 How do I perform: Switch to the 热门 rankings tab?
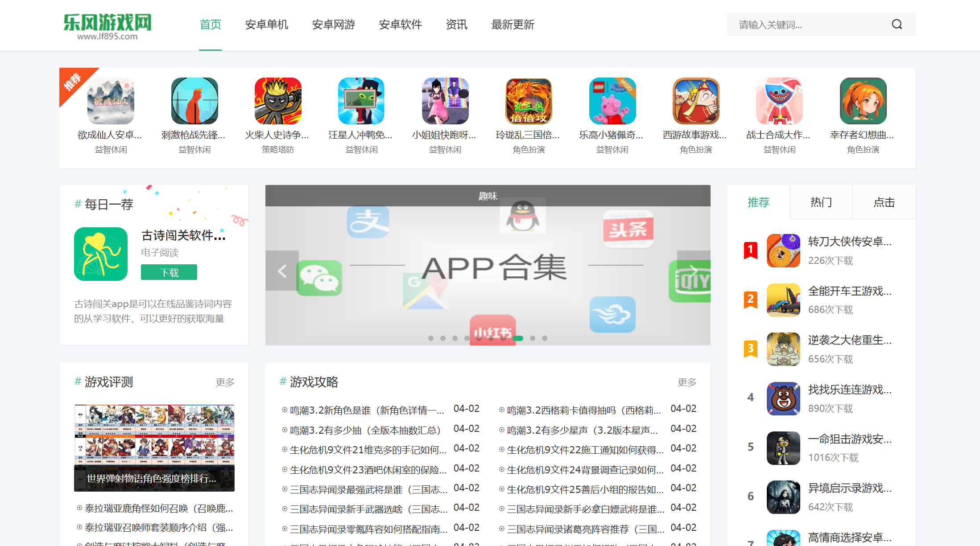pos(821,202)
